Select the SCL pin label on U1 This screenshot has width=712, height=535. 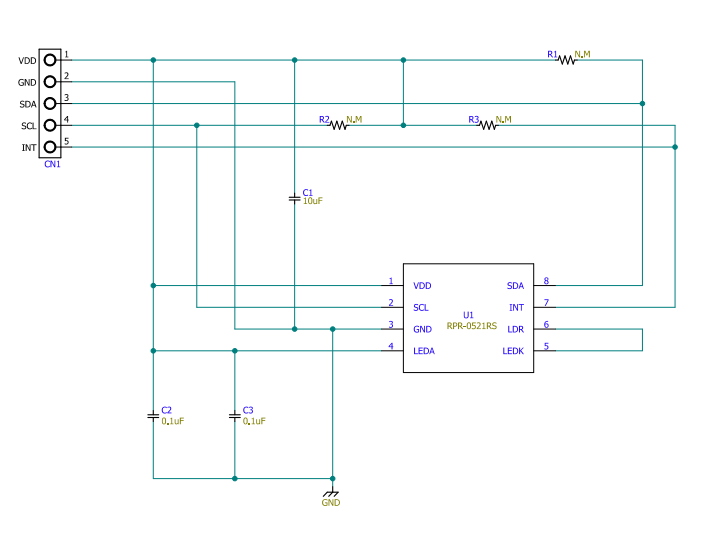[x=421, y=307]
